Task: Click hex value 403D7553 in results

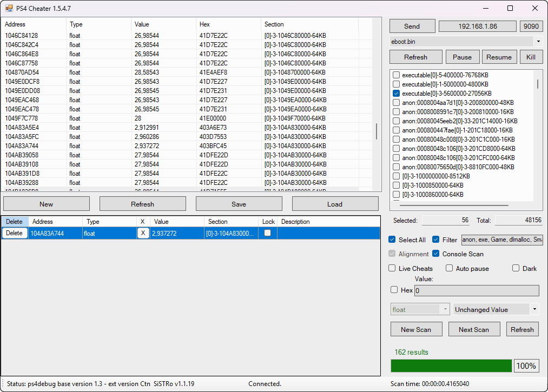Action: pos(213,137)
